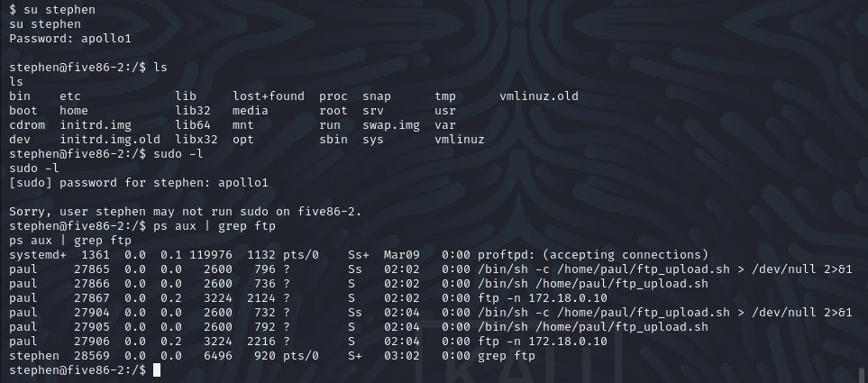Click the 'initrd.img.old' file name
This screenshot has height=383, width=868.
(x=110, y=140)
